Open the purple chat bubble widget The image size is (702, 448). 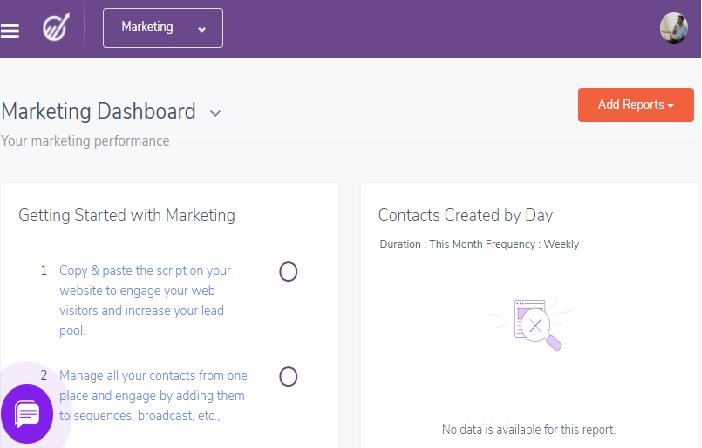point(27,413)
